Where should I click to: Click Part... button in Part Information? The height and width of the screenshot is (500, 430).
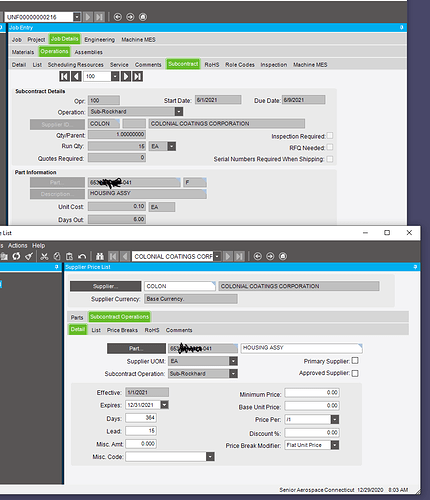pos(57,182)
